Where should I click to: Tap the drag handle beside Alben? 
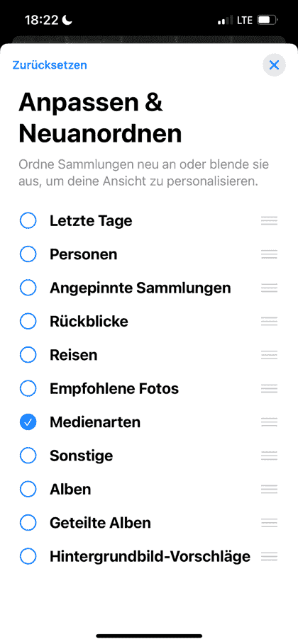[x=269, y=490]
